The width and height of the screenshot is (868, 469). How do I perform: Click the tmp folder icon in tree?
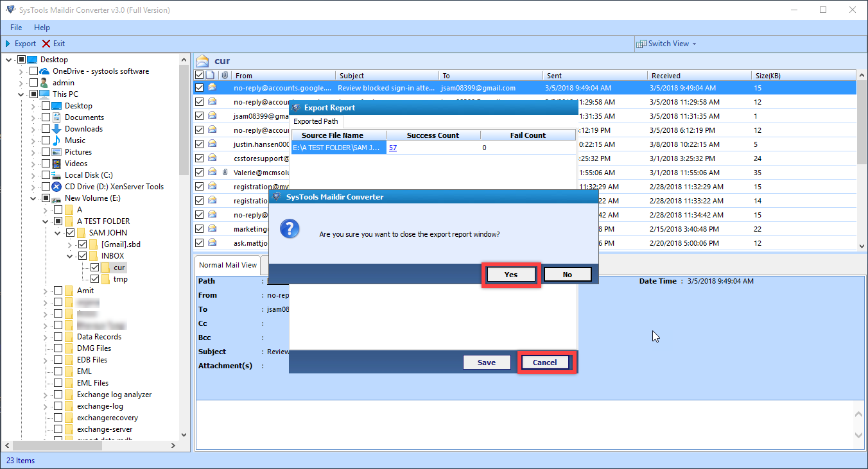[x=105, y=279]
